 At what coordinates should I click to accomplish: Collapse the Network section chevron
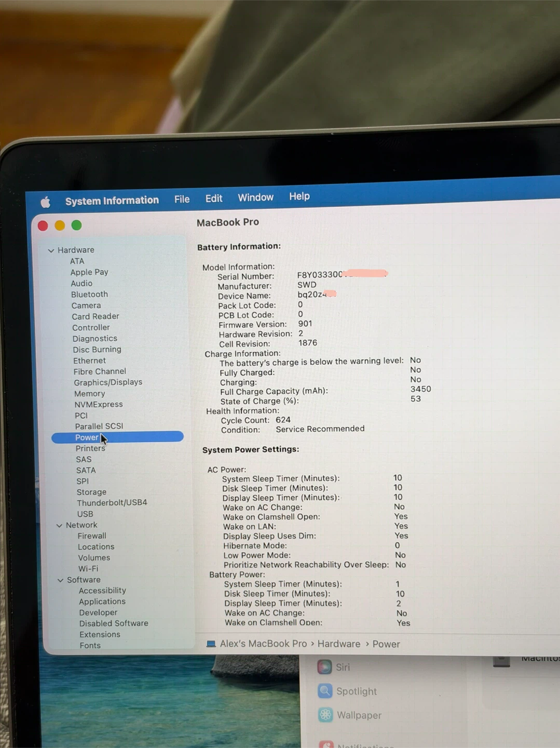click(x=59, y=526)
